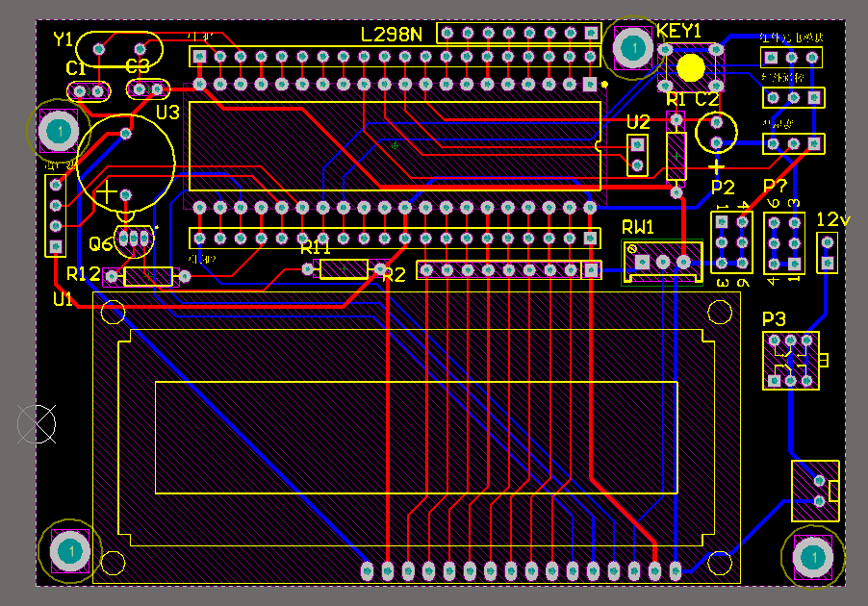Select the mounting hole left of U3
Screen dimensions: 868x606
tap(58, 131)
